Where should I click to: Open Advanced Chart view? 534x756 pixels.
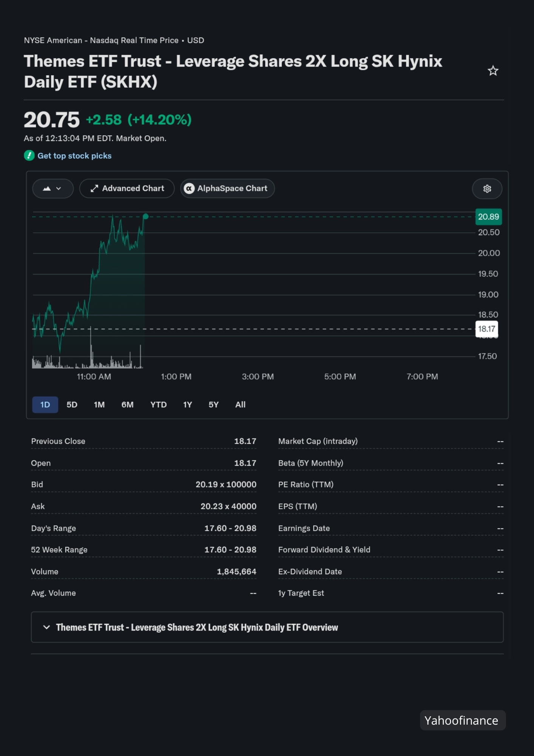(127, 188)
